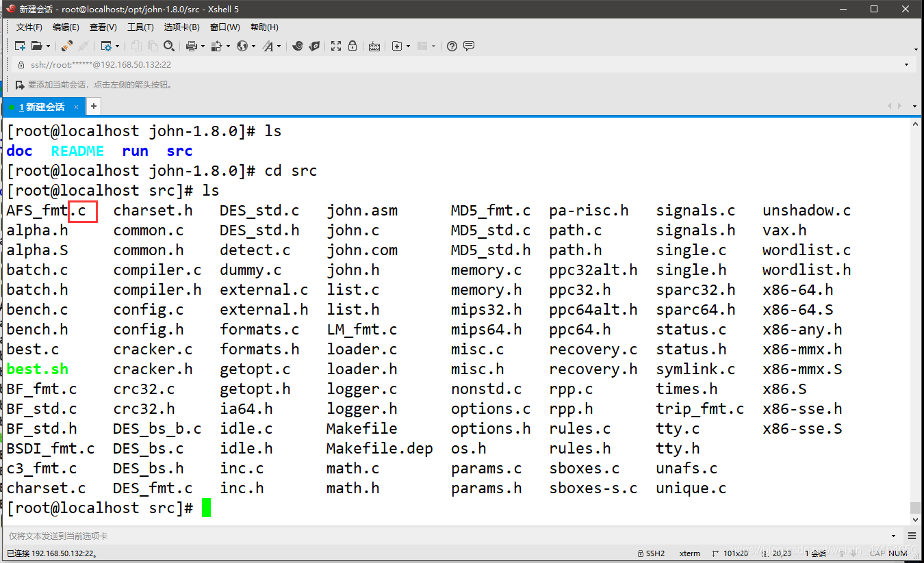The height and width of the screenshot is (563, 924).
Task: Open the 工具(T) menu
Action: [140, 27]
